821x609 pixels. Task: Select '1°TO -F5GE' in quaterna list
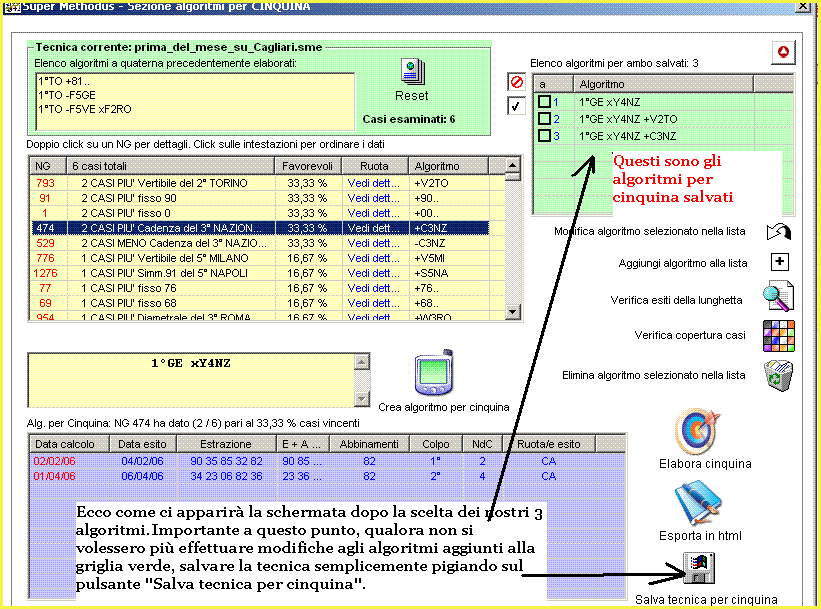[67, 95]
